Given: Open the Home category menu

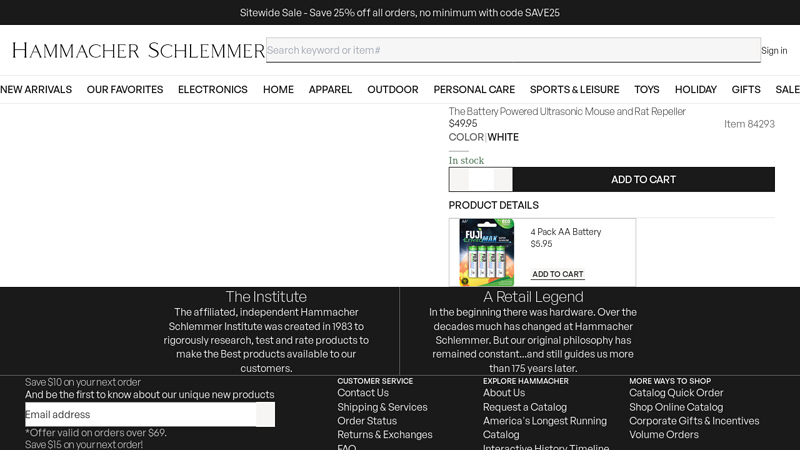Looking at the screenshot, I should 279,89.
